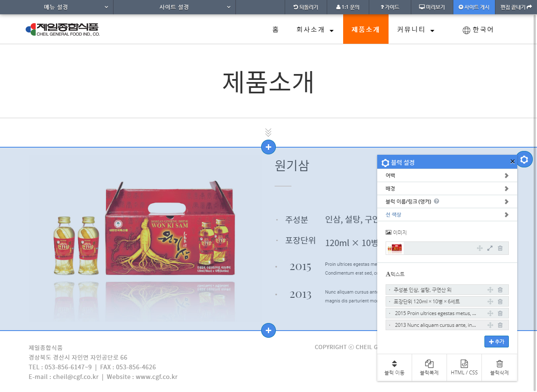Move the image item in block settings
This screenshot has width=537, height=392.
pyautogui.click(x=479, y=248)
